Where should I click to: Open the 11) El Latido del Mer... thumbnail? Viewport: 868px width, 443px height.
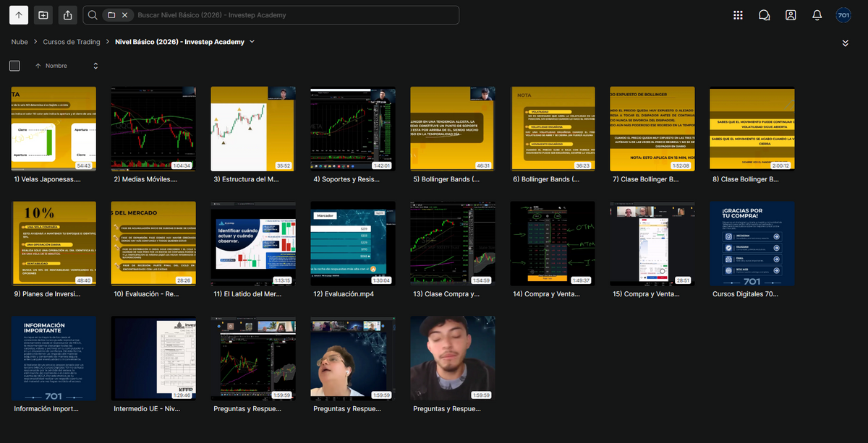253,244
